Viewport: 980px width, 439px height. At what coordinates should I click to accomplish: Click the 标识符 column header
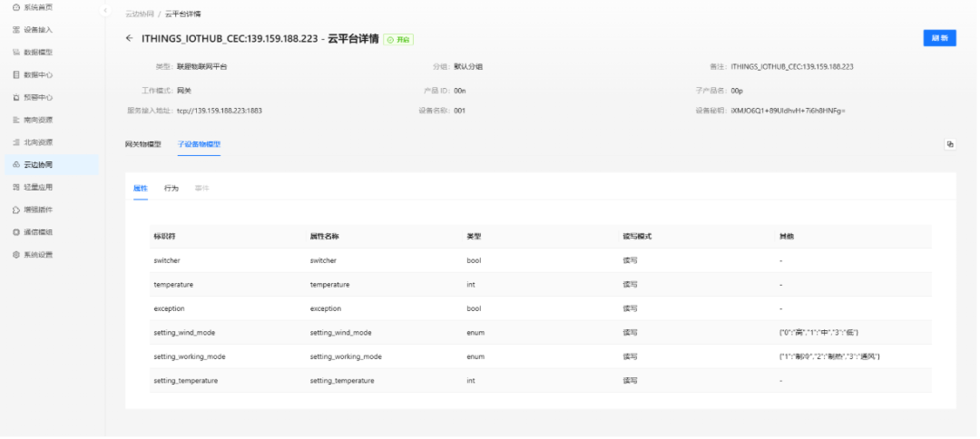click(x=165, y=237)
